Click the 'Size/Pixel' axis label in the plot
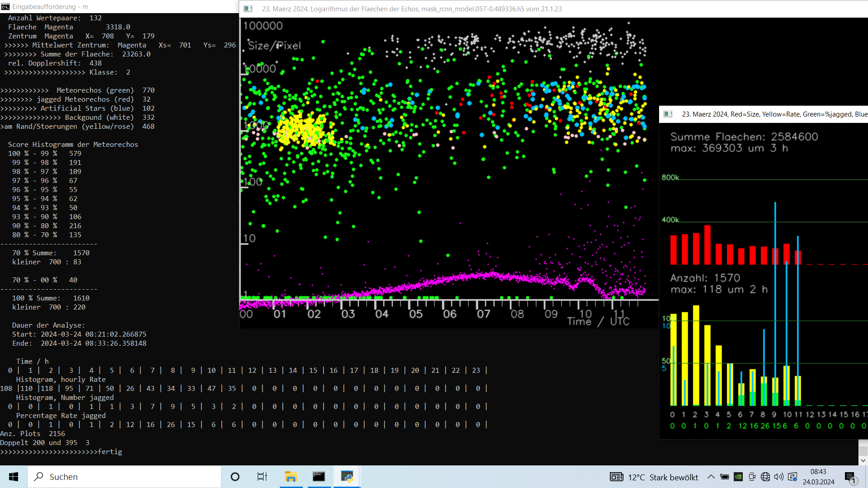The image size is (868, 488). click(x=274, y=46)
